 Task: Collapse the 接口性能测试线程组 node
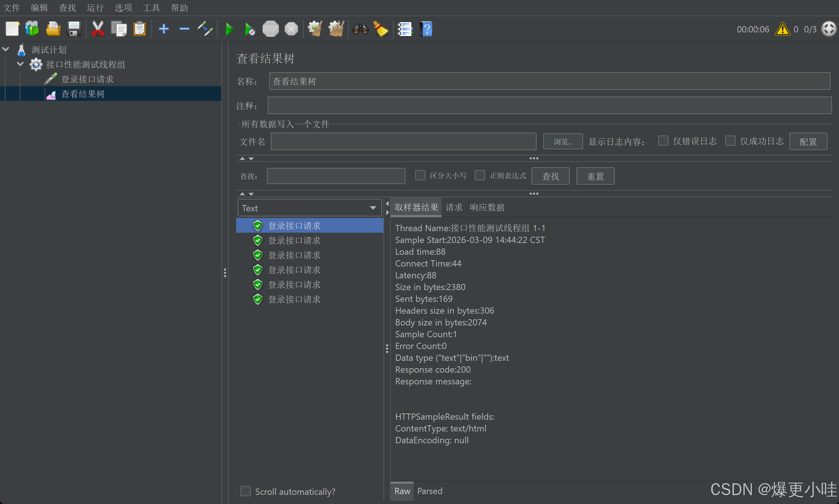click(x=20, y=64)
